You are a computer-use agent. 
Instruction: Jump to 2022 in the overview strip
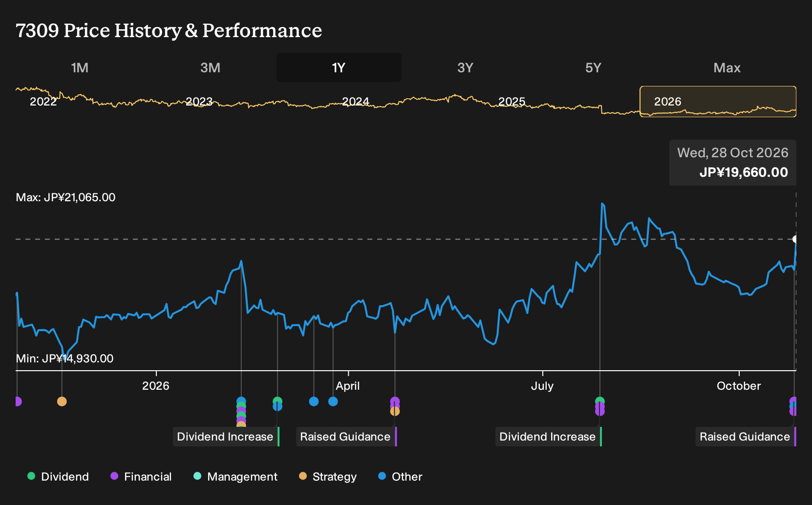pyautogui.click(x=43, y=102)
